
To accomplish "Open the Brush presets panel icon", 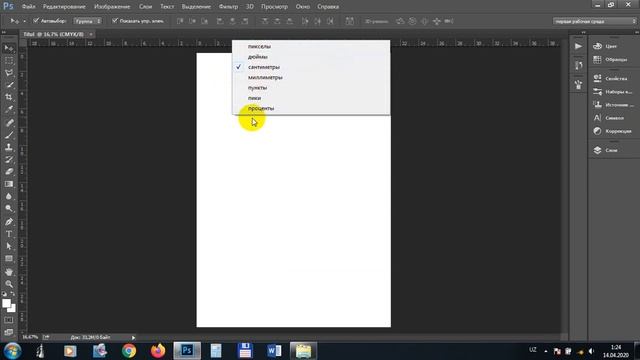I will point(578,84).
